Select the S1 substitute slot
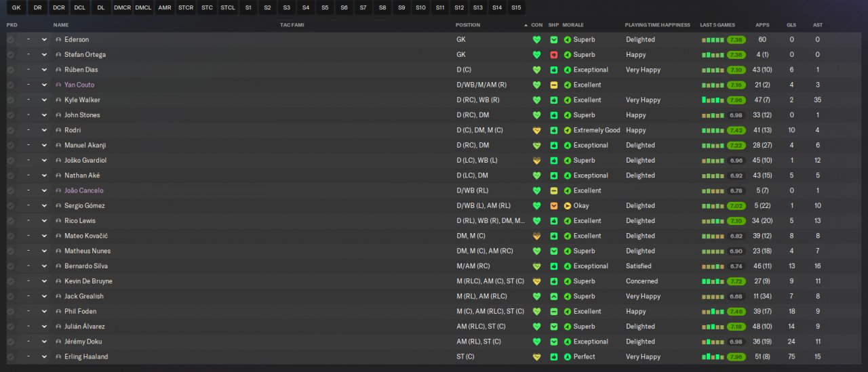Image resolution: width=868 pixels, height=372 pixels. [249, 8]
